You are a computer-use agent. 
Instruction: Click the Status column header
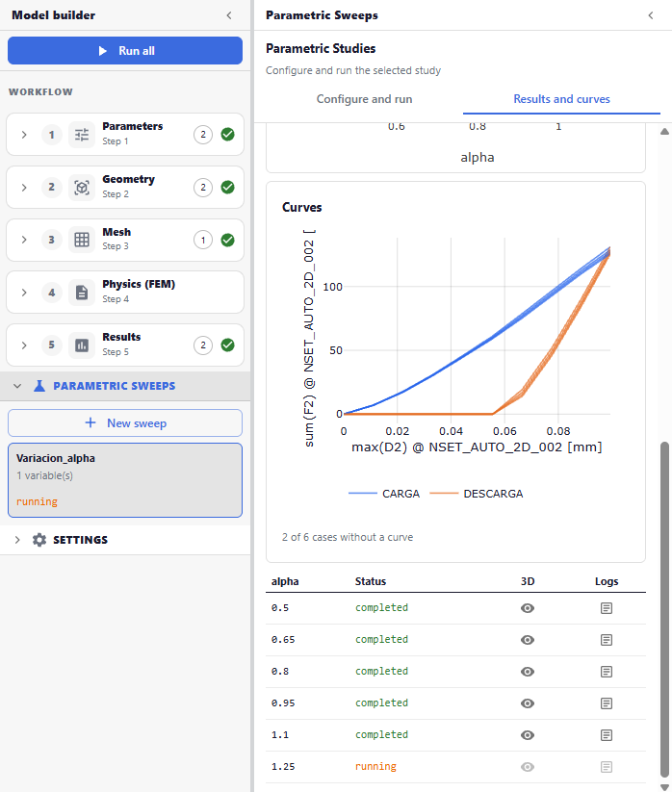click(371, 581)
